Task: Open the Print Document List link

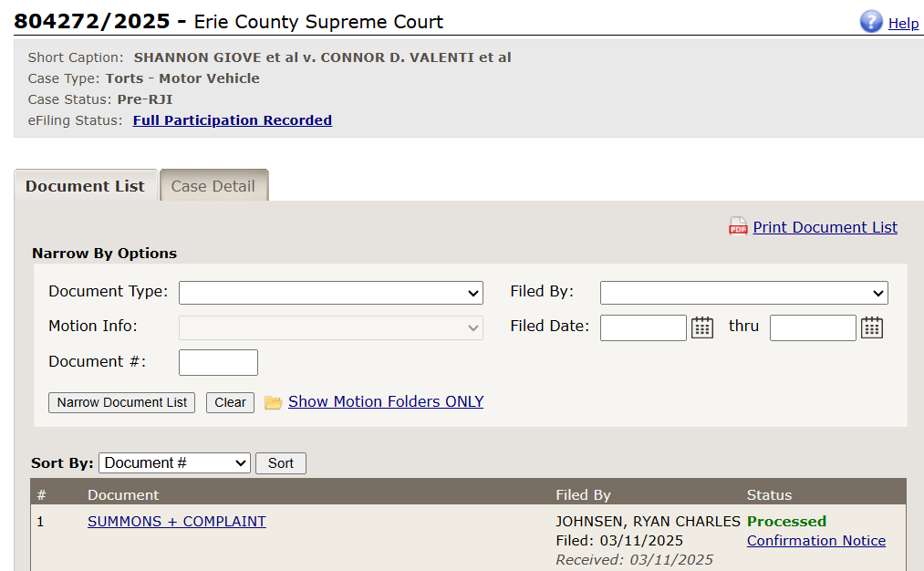Action: (825, 227)
